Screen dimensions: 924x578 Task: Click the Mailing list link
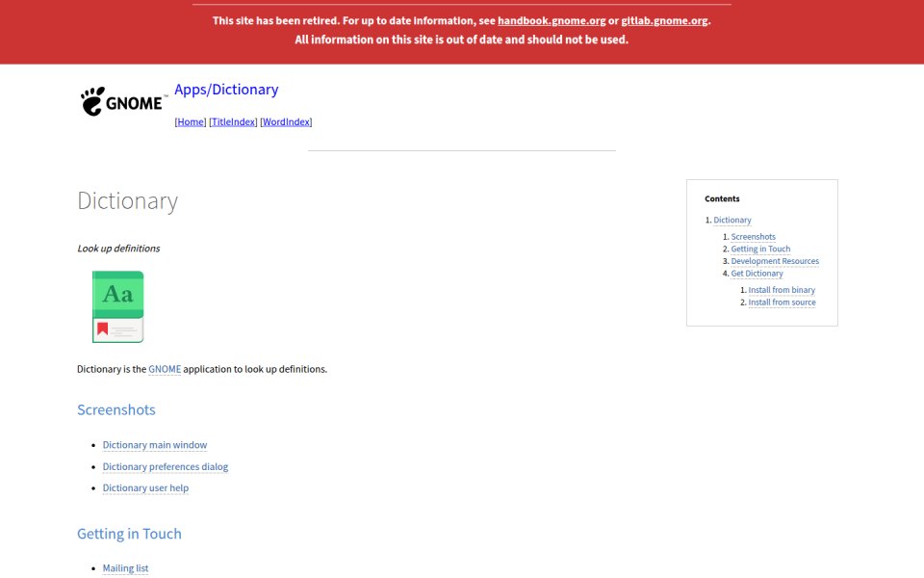pyautogui.click(x=125, y=568)
